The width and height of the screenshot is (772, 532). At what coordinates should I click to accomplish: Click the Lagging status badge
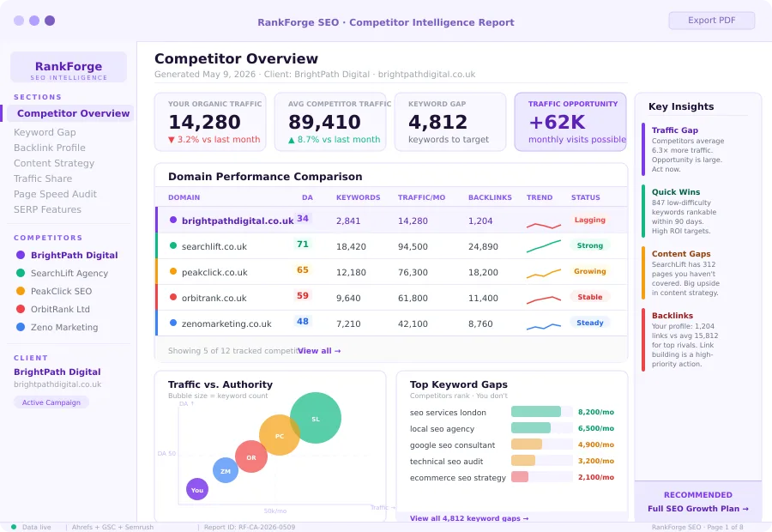[590, 220]
